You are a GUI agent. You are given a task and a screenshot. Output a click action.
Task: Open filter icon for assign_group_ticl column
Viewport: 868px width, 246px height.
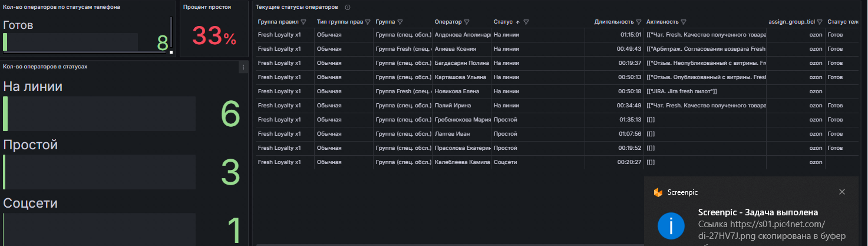click(820, 22)
